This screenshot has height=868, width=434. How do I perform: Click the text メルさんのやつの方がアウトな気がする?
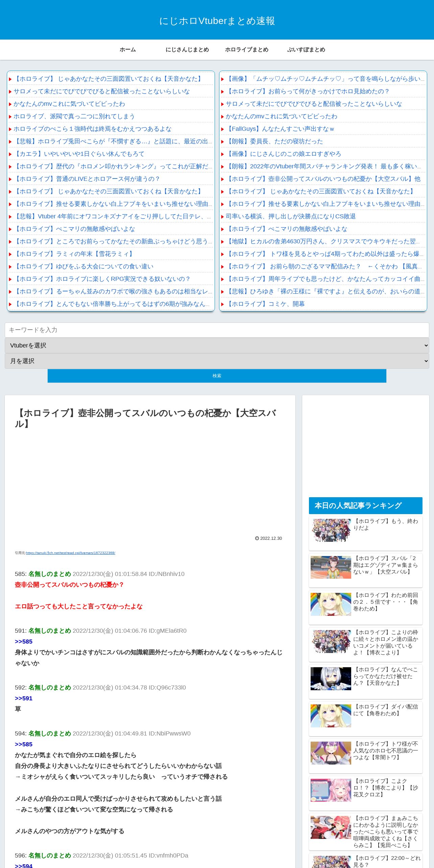click(x=70, y=831)
